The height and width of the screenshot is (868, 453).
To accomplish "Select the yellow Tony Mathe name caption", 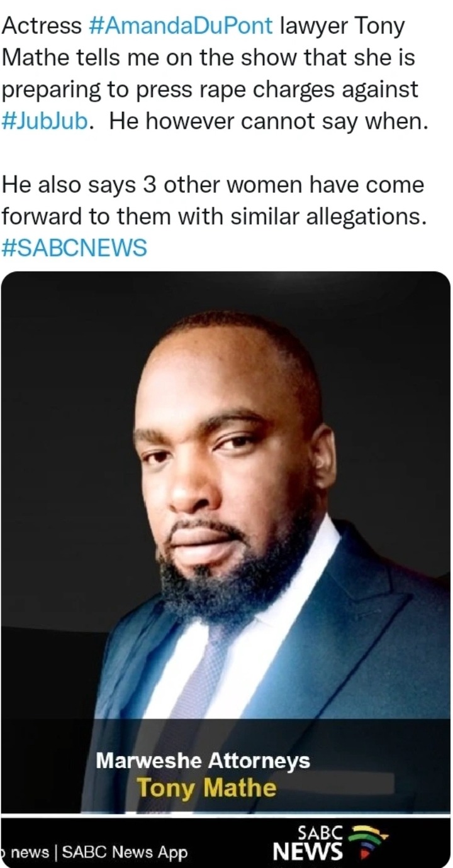I will 206,787.
